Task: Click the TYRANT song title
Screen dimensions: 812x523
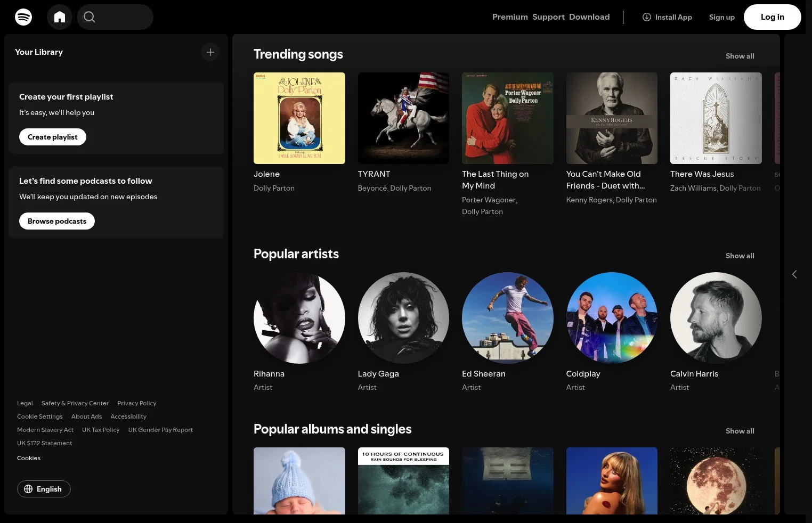Action: pos(374,174)
